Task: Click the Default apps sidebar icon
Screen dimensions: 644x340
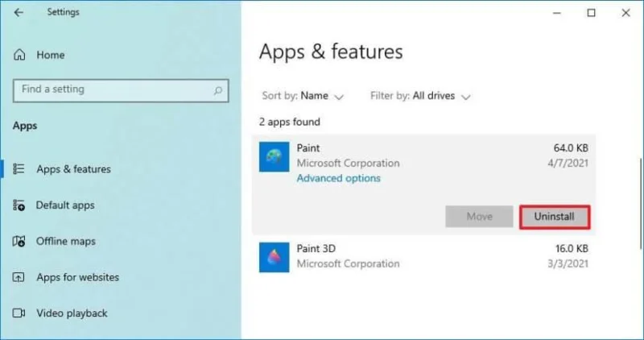Action: point(19,205)
